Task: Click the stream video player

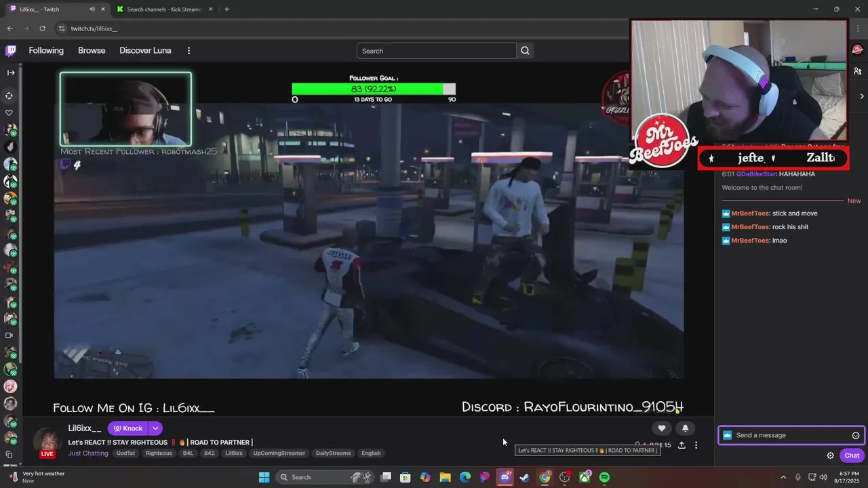Action: click(x=369, y=241)
